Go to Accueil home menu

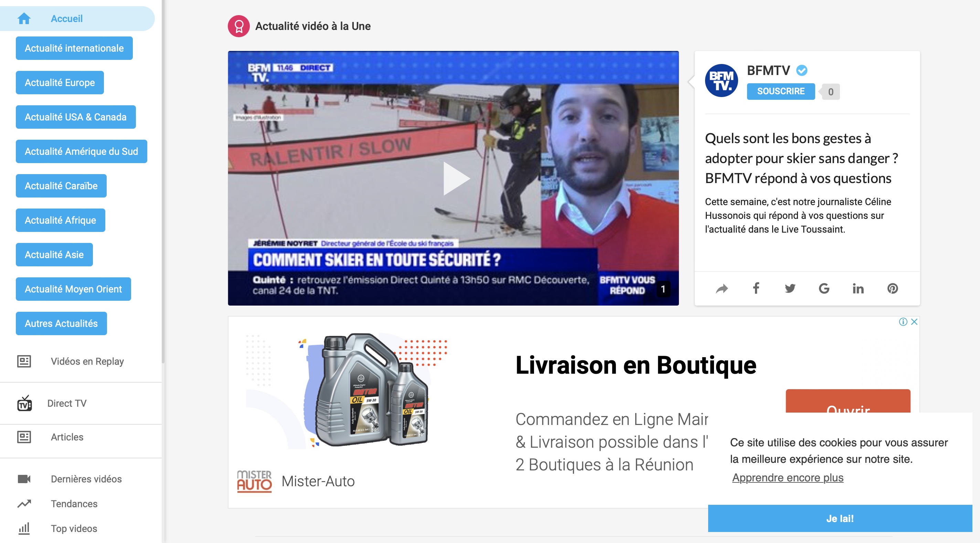click(x=66, y=19)
